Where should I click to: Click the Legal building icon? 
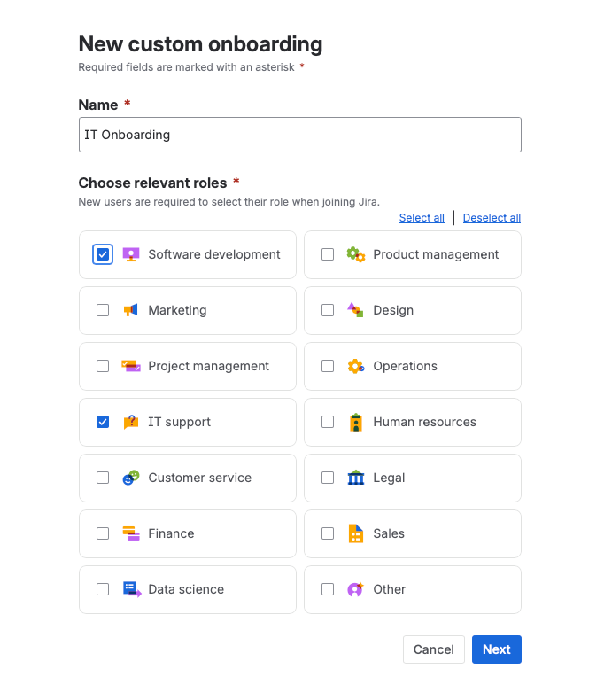point(355,478)
